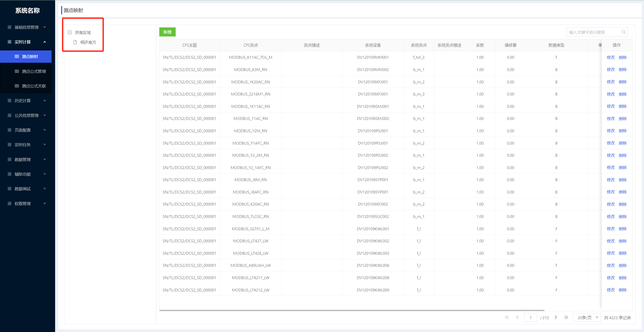Viewport: 644px width, 332px height.
Task: Go to the previous page arrow
Action: [x=517, y=317]
